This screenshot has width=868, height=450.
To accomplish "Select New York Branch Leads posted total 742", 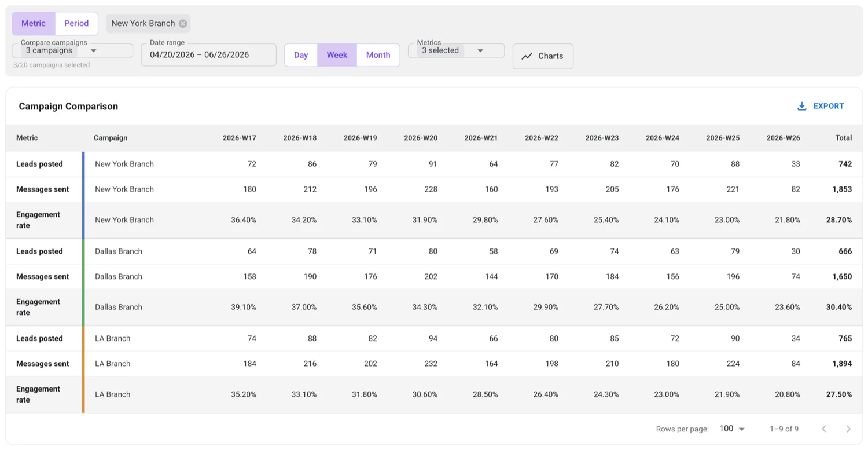I will point(845,164).
